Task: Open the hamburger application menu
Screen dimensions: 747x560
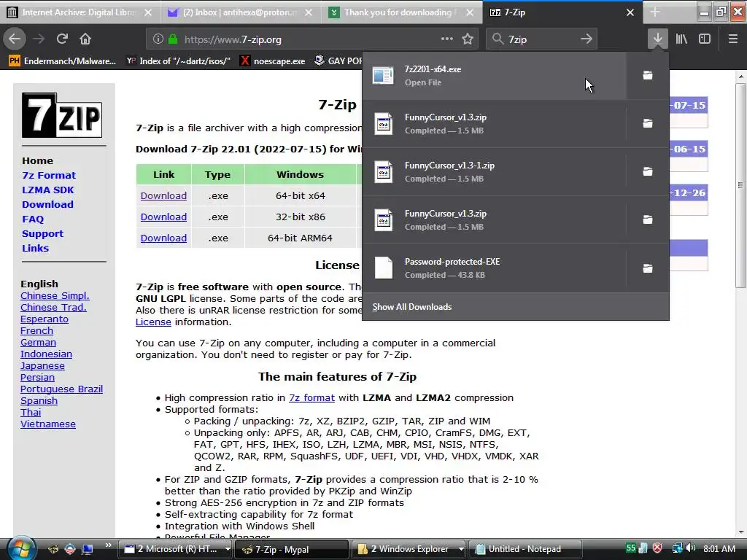Action: pyautogui.click(x=732, y=39)
